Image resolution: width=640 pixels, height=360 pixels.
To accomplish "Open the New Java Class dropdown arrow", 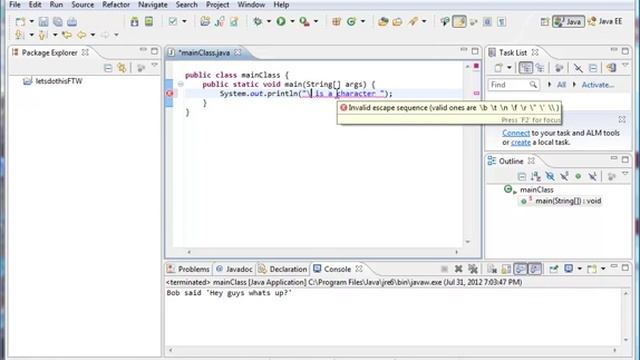I will [362, 21].
